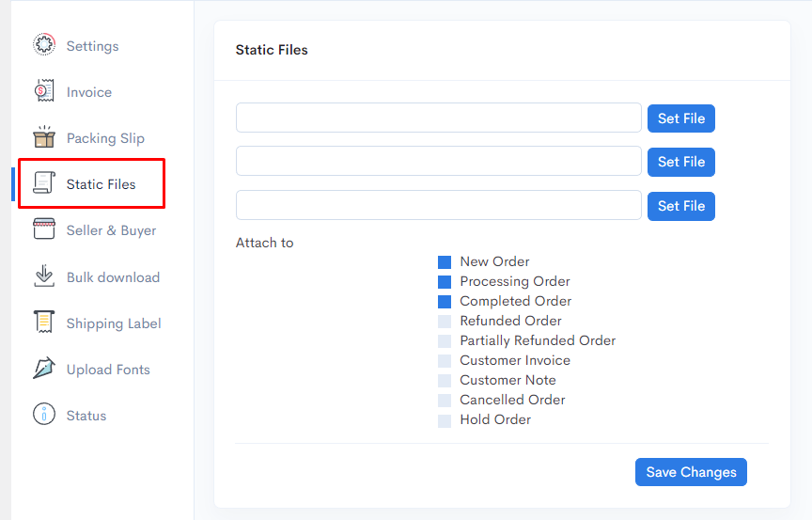Screen dimensions: 812x520
Task: Click the first Set File button
Action: tap(681, 118)
